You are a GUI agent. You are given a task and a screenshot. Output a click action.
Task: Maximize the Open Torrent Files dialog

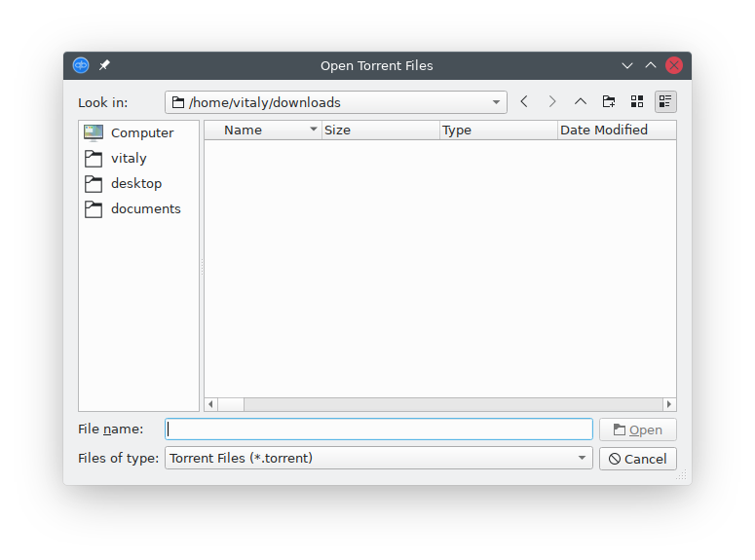pyautogui.click(x=651, y=65)
